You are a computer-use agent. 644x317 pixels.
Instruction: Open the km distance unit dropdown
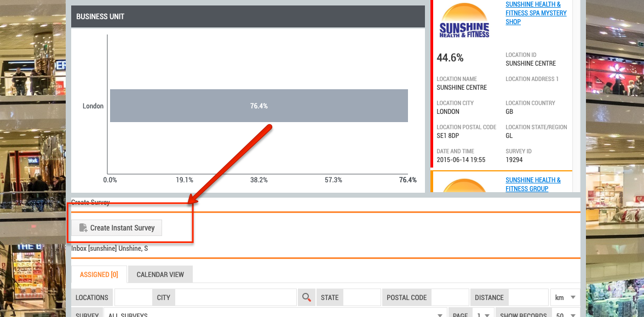point(565,297)
